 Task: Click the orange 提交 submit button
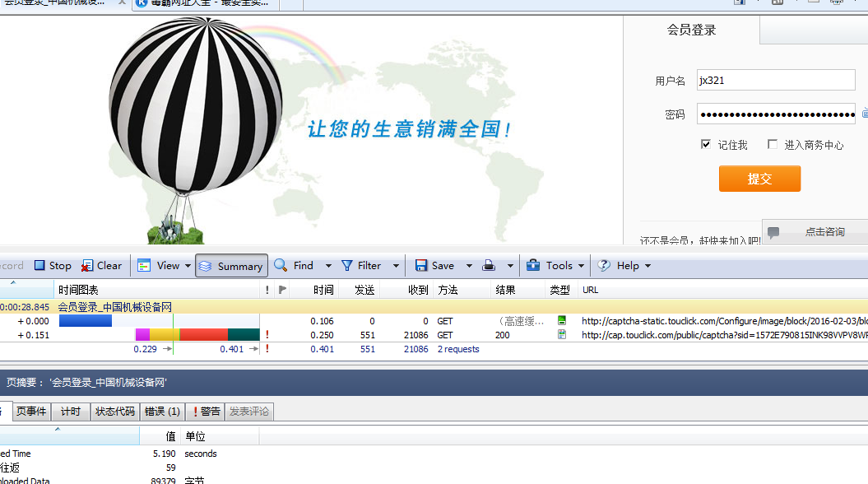pyautogui.click(x=759, y=179)
